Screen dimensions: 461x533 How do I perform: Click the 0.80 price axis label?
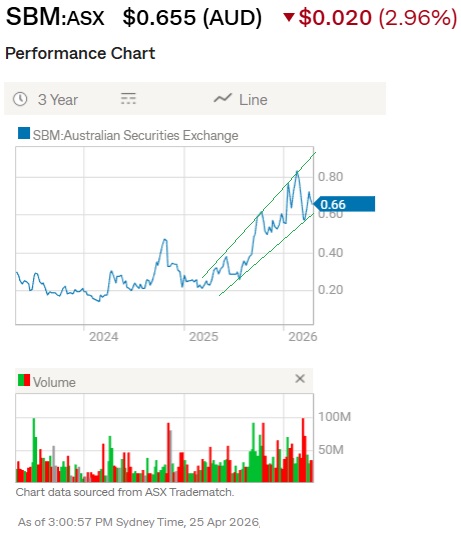pos(330,177)
